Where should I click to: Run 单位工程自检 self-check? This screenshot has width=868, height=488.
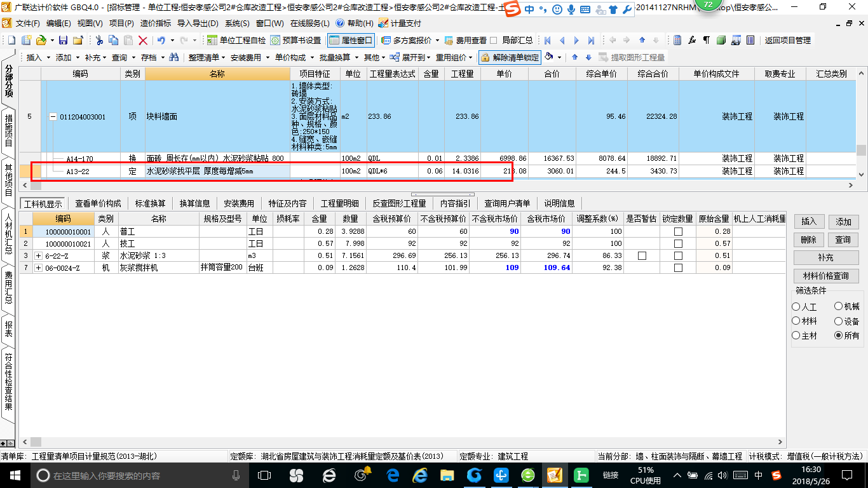tap(237, 40)
